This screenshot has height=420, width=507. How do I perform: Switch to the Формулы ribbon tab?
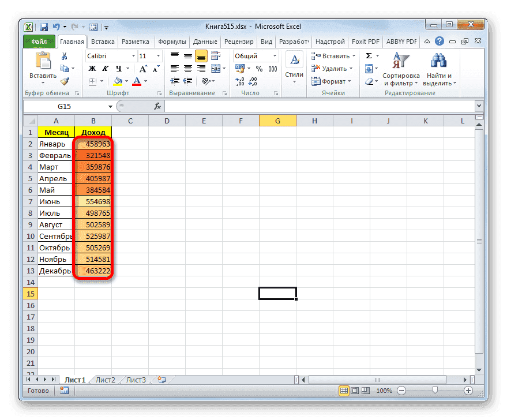point(172,41)
